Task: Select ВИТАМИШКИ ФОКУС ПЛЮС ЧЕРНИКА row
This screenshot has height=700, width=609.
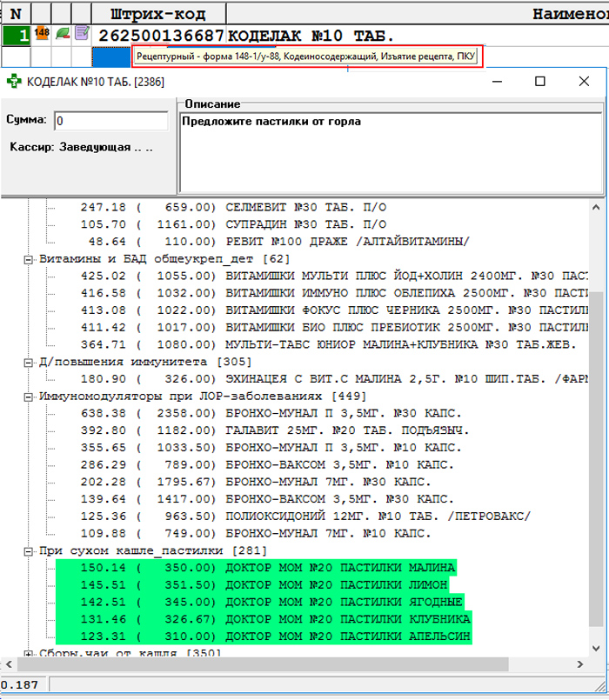Action: [334, 310]
